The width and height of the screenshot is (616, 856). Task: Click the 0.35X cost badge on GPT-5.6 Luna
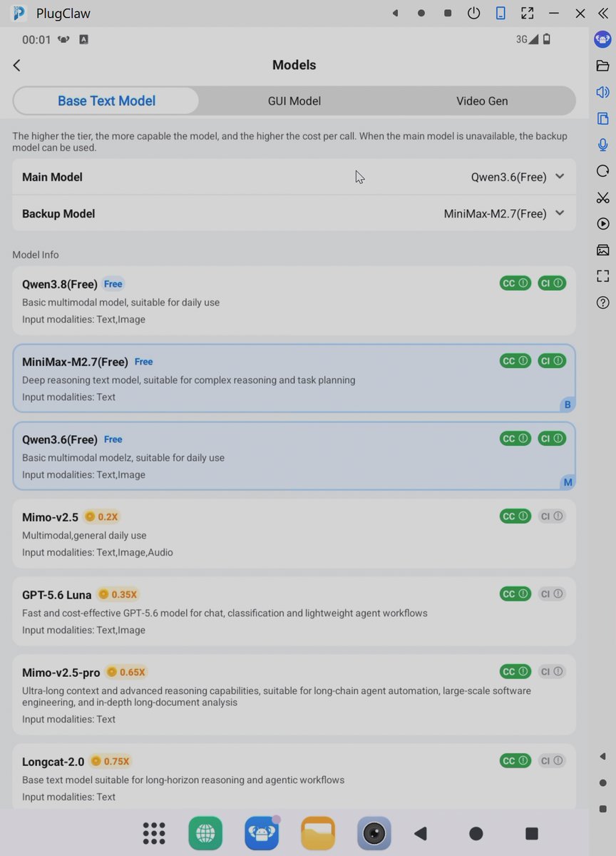pos(118,594)
